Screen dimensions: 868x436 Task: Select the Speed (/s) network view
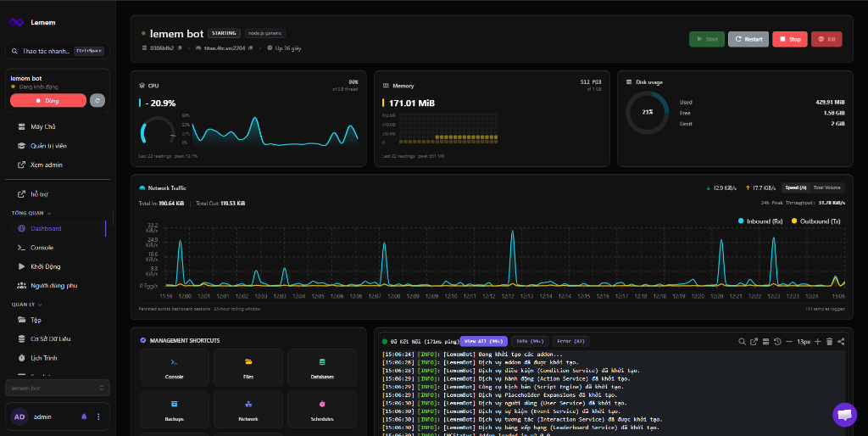click(795, 187)
